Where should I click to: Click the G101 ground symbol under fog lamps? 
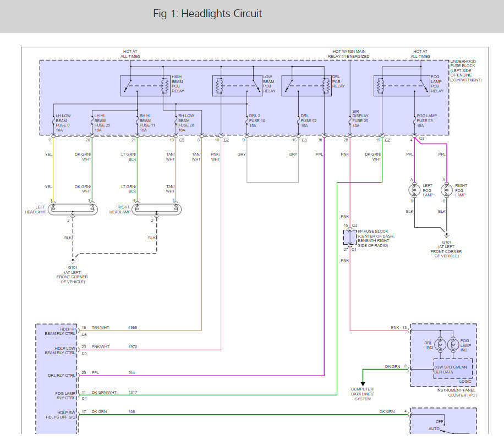(x=446, y=235)
